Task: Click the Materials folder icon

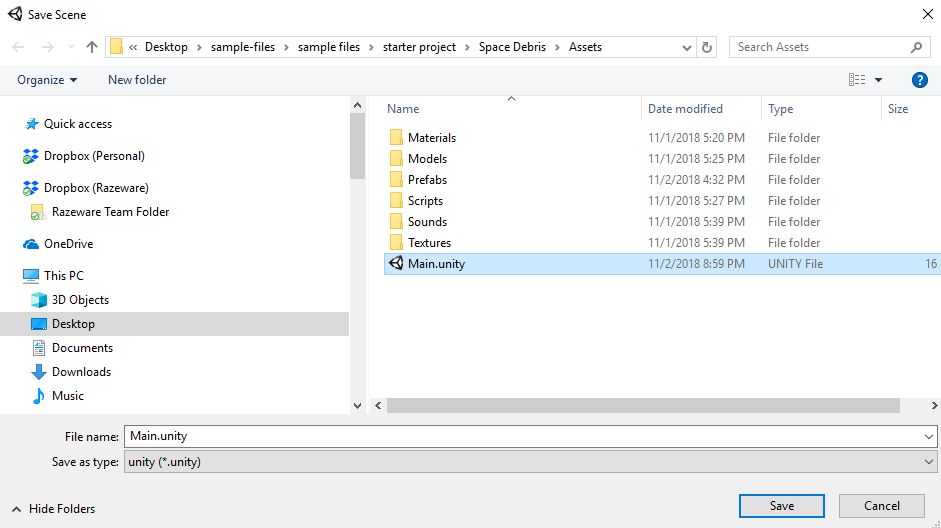Action: 396,137
